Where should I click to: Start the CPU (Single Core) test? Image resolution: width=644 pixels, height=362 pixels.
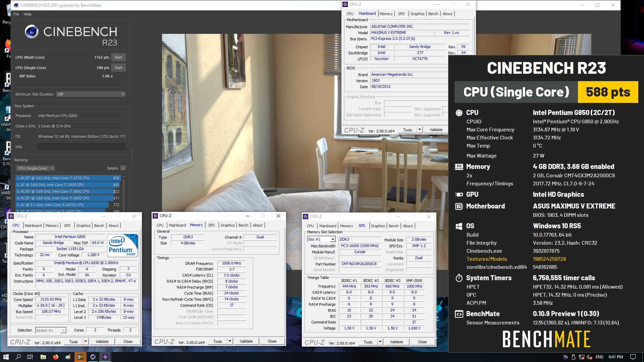[x=118, y=68]
